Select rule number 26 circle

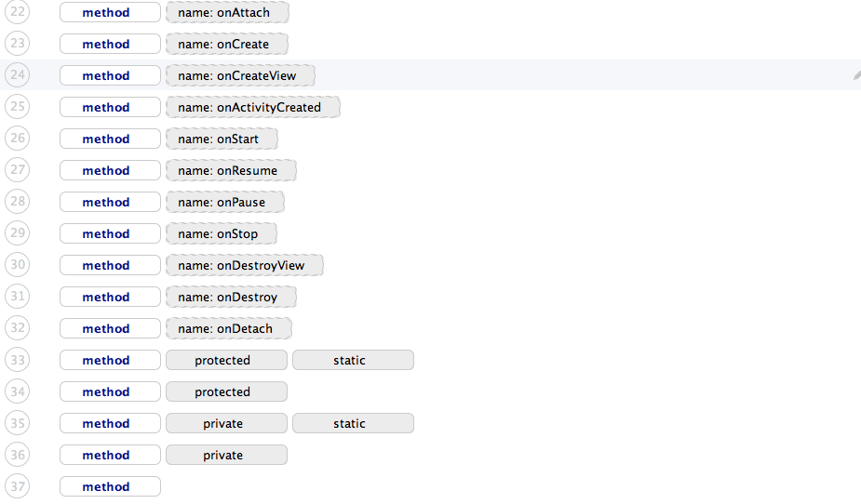[18, 138]
